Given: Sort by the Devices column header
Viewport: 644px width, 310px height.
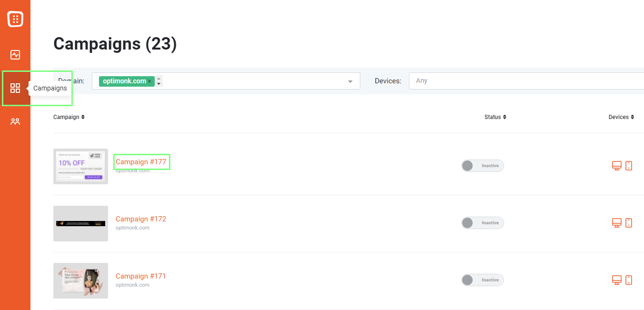Looking at the screenshot, I should click(x=621, y=117).
